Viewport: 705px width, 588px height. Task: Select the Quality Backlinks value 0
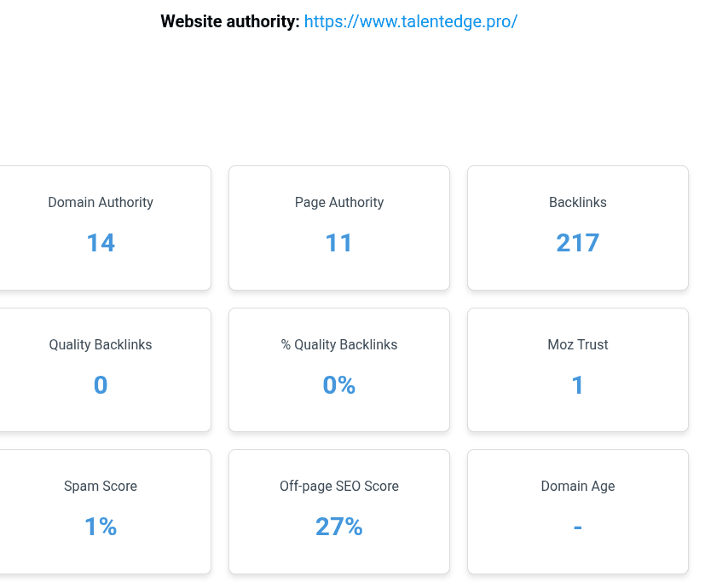tap(101, 385)
